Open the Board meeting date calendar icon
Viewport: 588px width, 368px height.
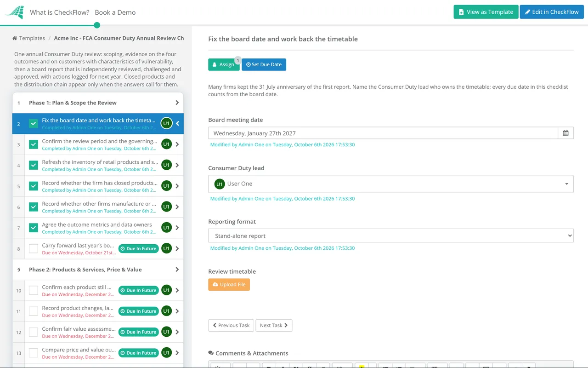pyautogui.click(x=565, y=133)
